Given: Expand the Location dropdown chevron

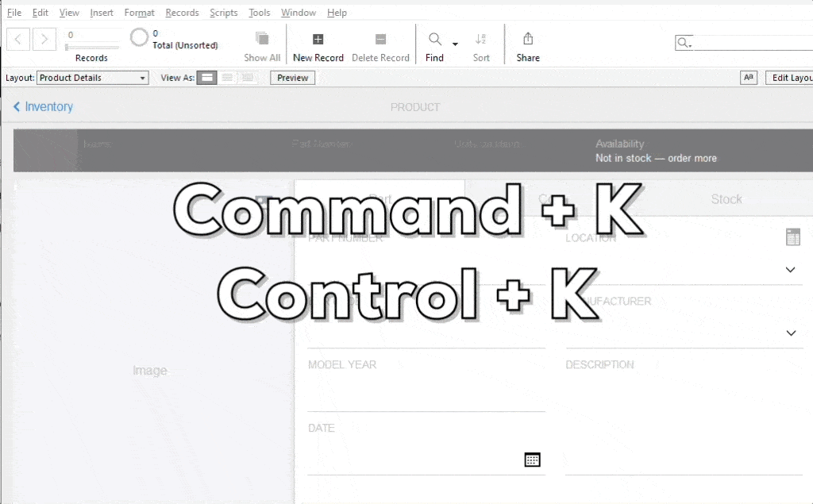Looking at the screenshot, I should click(790, 270).
